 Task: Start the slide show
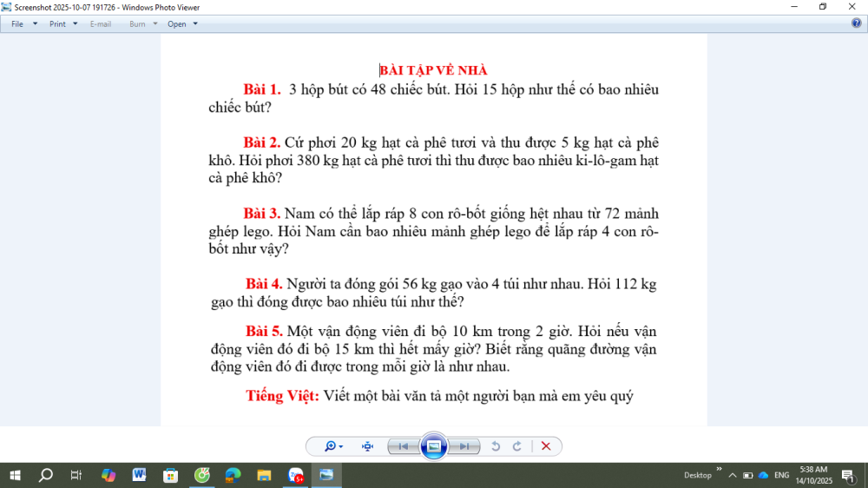coord(434,446)
